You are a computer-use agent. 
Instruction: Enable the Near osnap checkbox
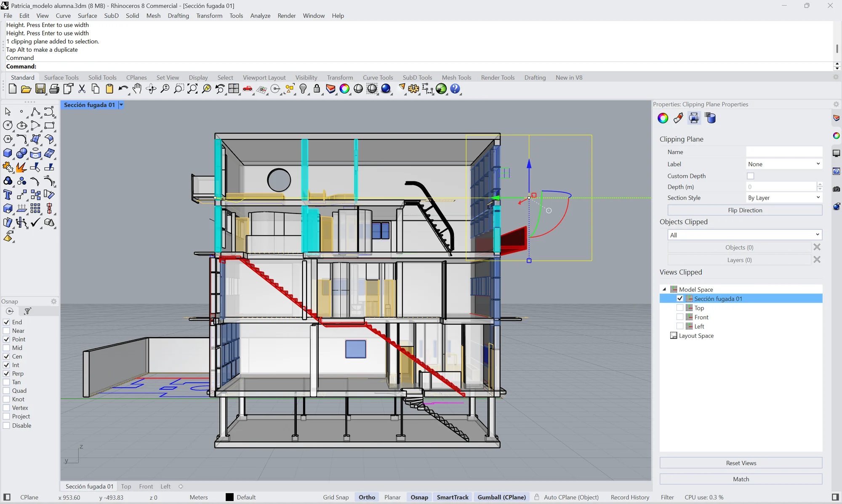click(6, 331)
